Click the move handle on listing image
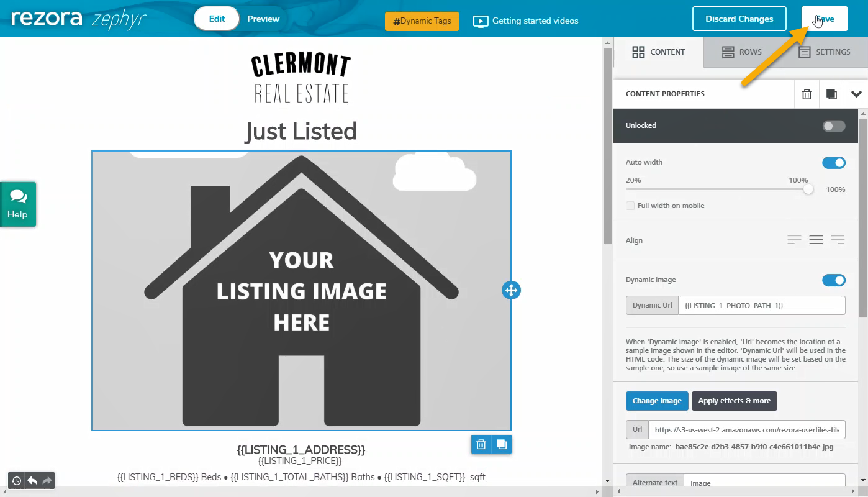Viewport: 868px width, 497px height. (511, 290)
